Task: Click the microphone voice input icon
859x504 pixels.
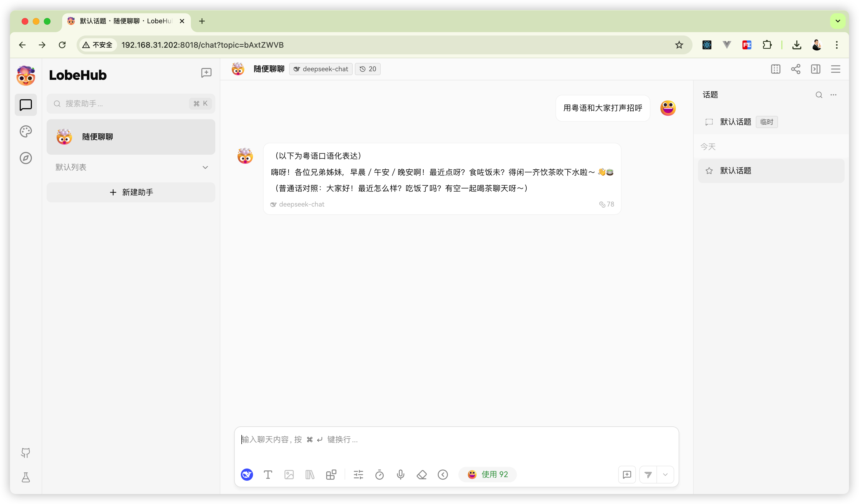Action: click(401, 474)
